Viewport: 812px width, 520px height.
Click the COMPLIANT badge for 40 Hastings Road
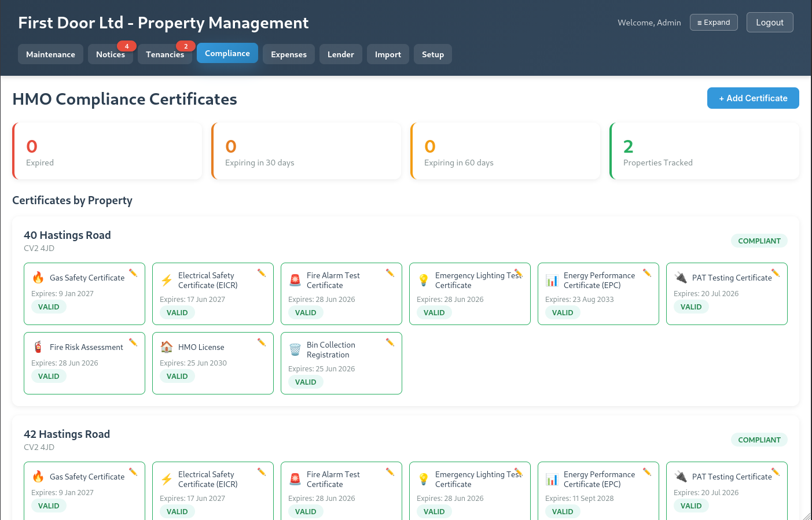pyautogui.click(x=759, y=241)
